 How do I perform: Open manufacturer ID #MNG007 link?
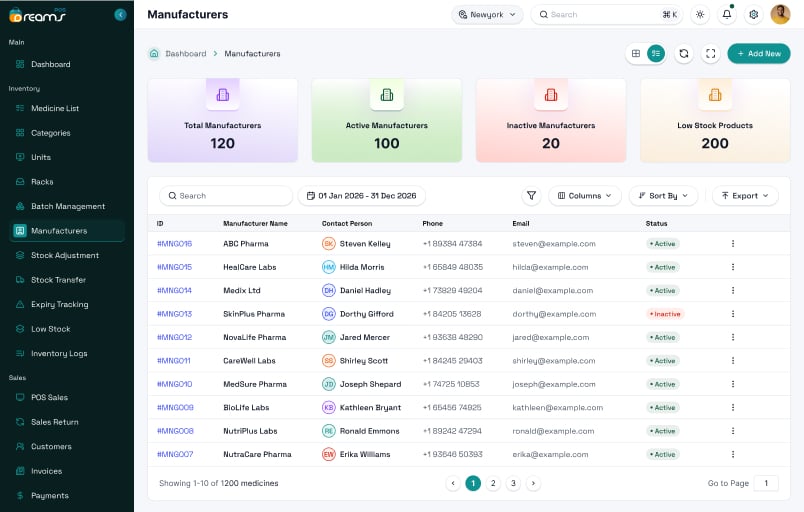click(x=175, y=455)
